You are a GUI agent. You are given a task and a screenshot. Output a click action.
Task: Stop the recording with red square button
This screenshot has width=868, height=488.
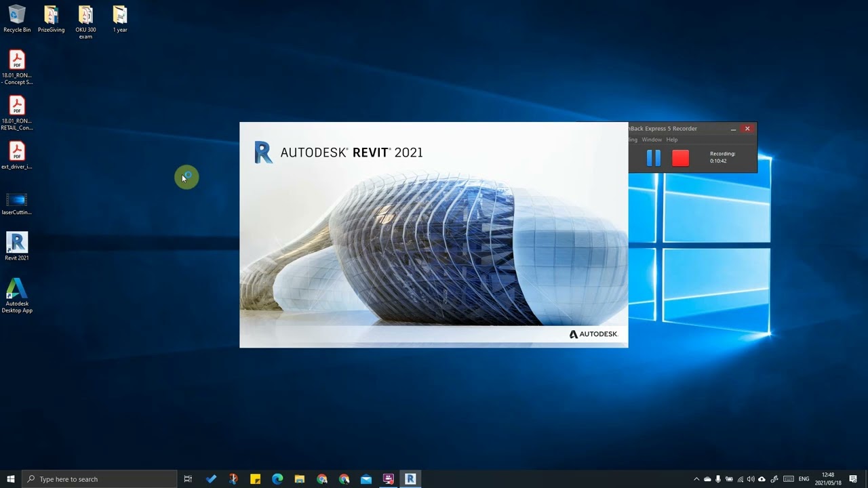pos(680,158)
